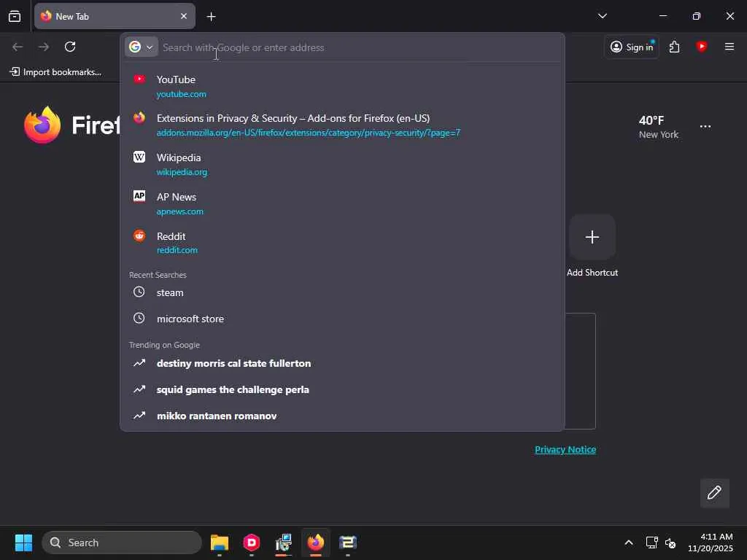Open the Extensions puzzle icon

tap(674, 47)
